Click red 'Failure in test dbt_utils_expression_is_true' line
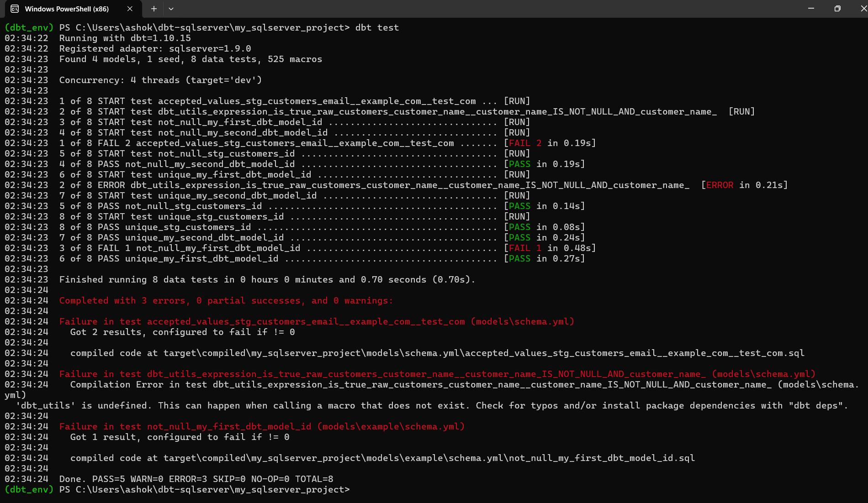Screen dimensions: 868x503 (x=437, y=374)
